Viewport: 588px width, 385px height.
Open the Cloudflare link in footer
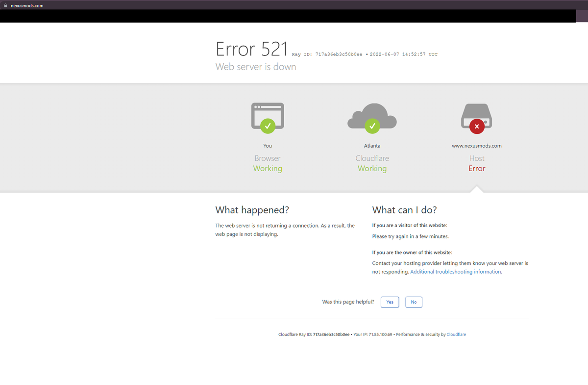(456, 334)
